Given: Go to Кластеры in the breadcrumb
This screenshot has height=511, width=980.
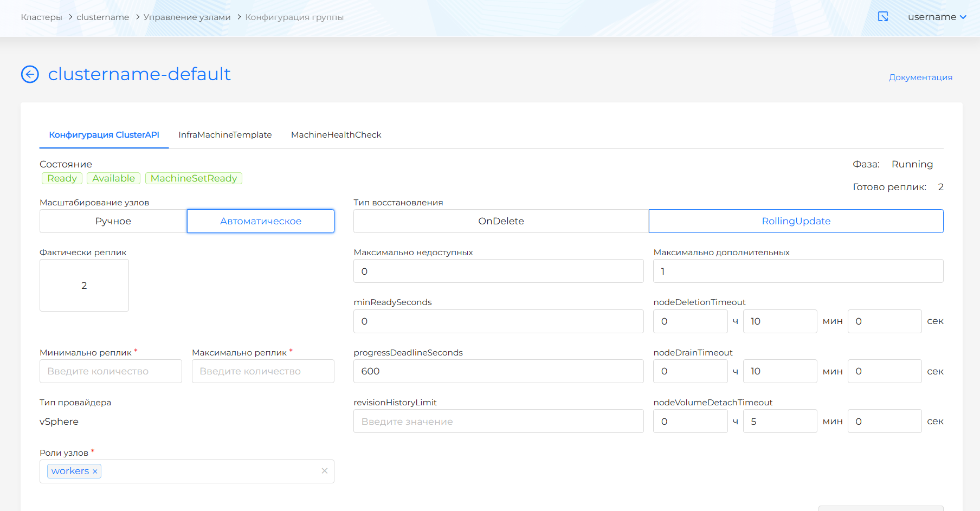Looking at the screenshot, I should click(x=41, y=17).
